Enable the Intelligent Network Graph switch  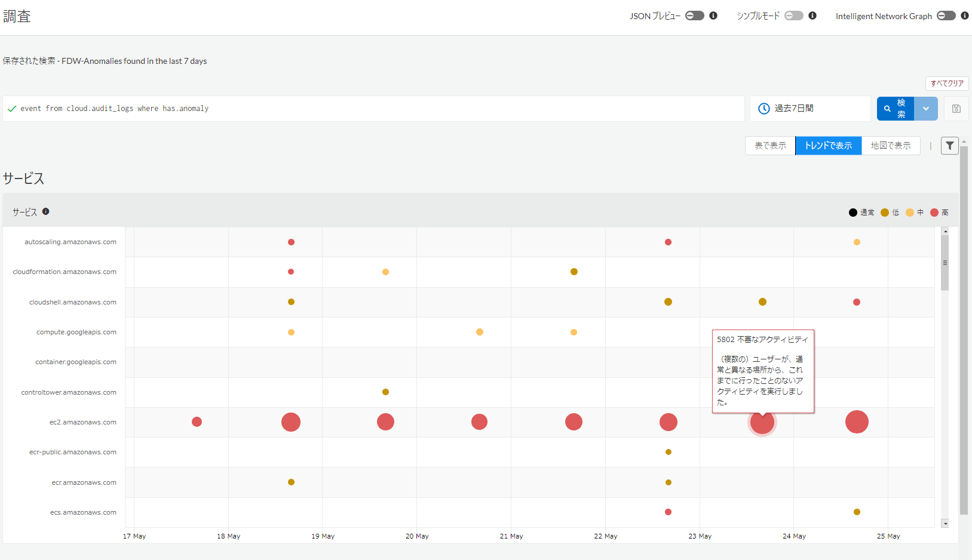(946, 16)
